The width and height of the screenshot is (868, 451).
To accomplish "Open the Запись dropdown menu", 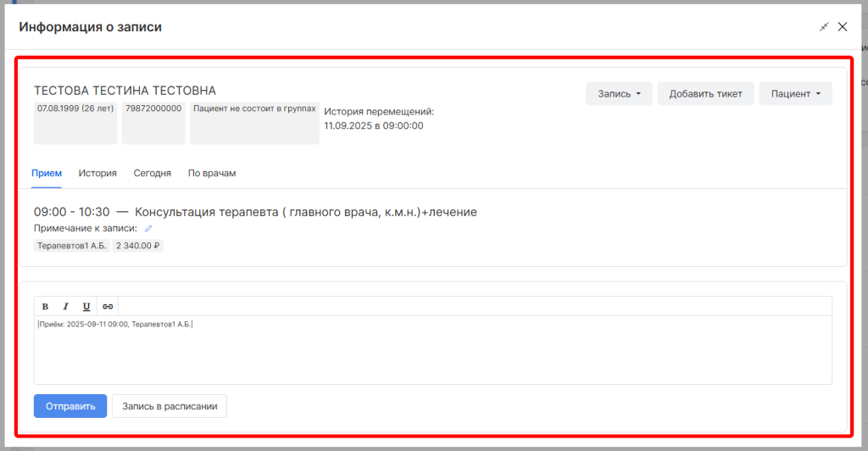I will coord(619,94).
